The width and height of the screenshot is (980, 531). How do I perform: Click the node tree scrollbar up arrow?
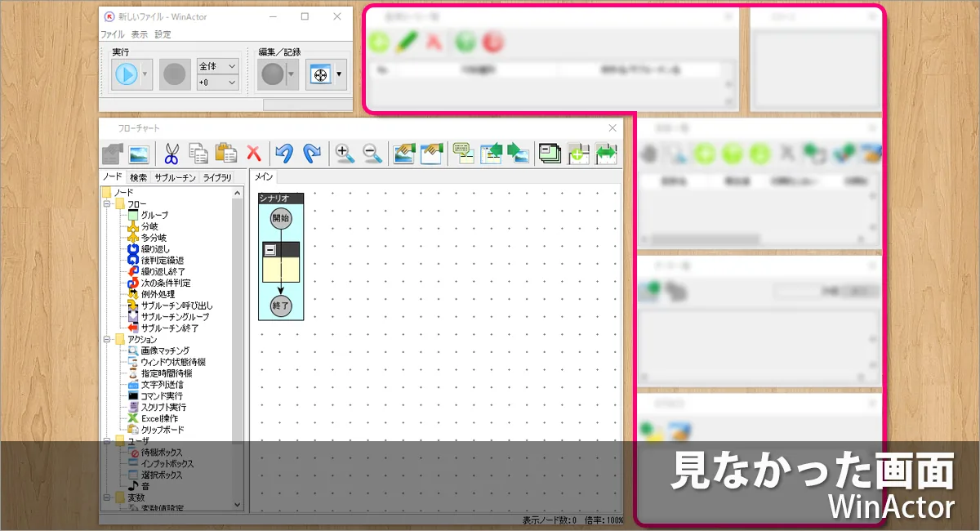(x=238, y=194)
